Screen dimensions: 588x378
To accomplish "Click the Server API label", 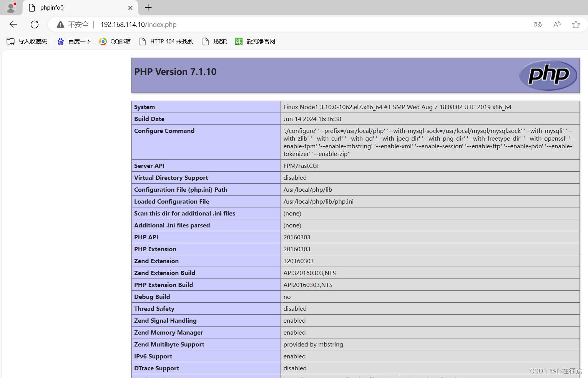I will [149, 166].
